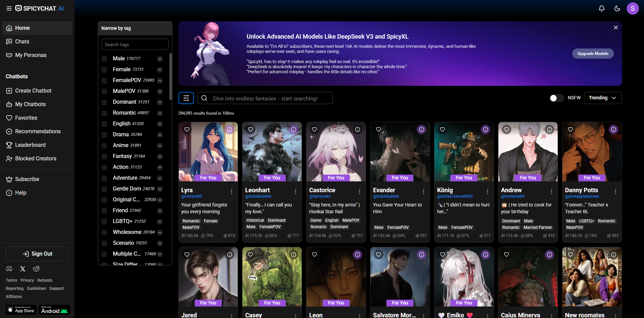Click the Romantic tag on Lyra card
Viewport: 644px width, 318px height.
pyautogui.click(x=191, y=221)
